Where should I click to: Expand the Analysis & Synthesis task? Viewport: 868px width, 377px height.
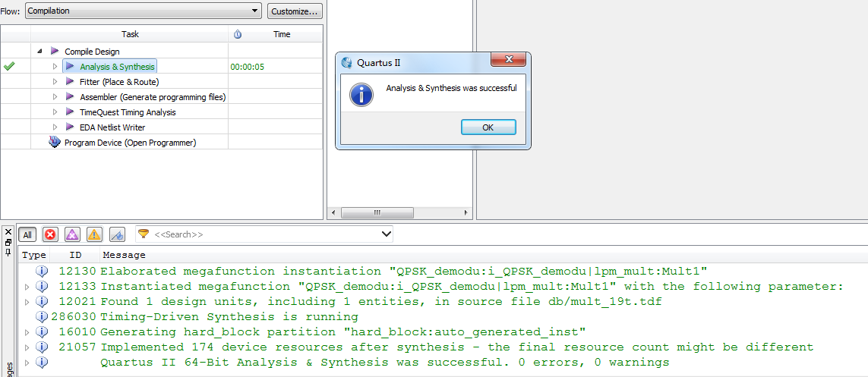[55, 67]
